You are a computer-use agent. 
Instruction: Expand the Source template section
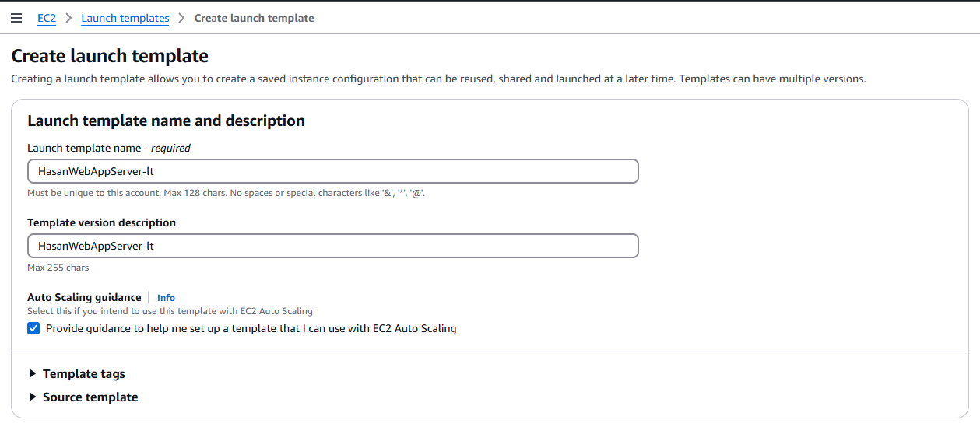[x=83, y=397]
